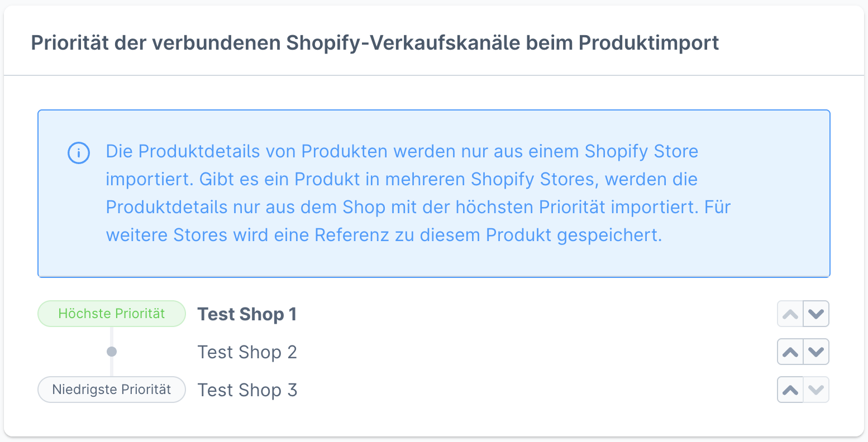Select the Test Shop 2 label
The image size is (868, 442).
pyautogui.click(x=247, y=352)
